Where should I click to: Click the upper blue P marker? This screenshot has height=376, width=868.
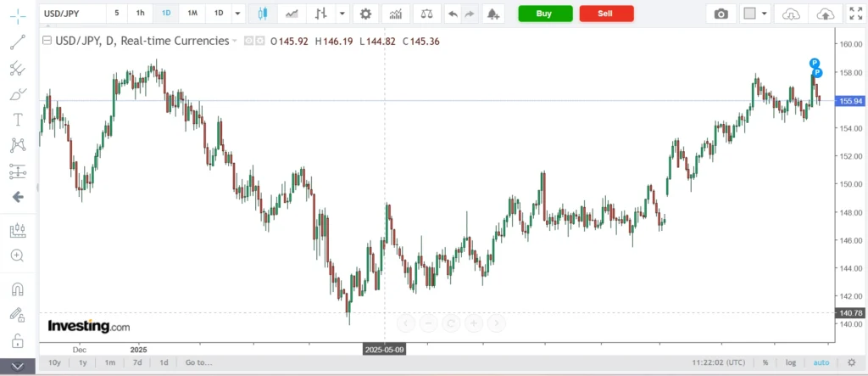(x=814, y=63)
